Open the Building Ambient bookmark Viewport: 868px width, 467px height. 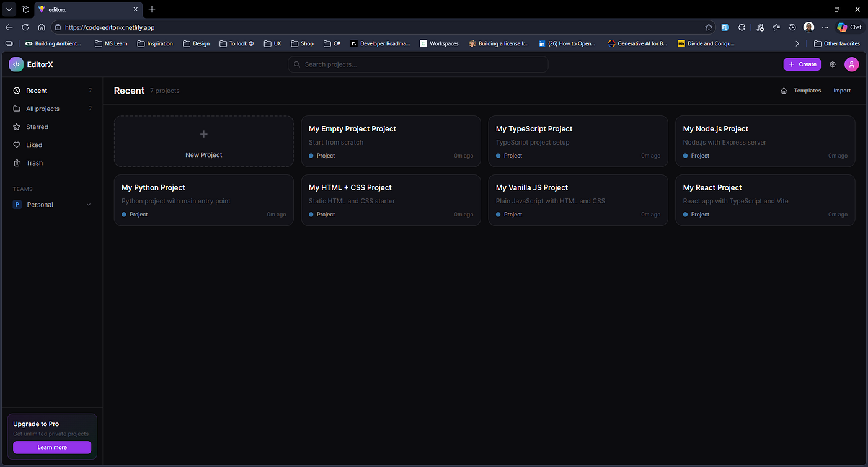[x=53, y=43]
